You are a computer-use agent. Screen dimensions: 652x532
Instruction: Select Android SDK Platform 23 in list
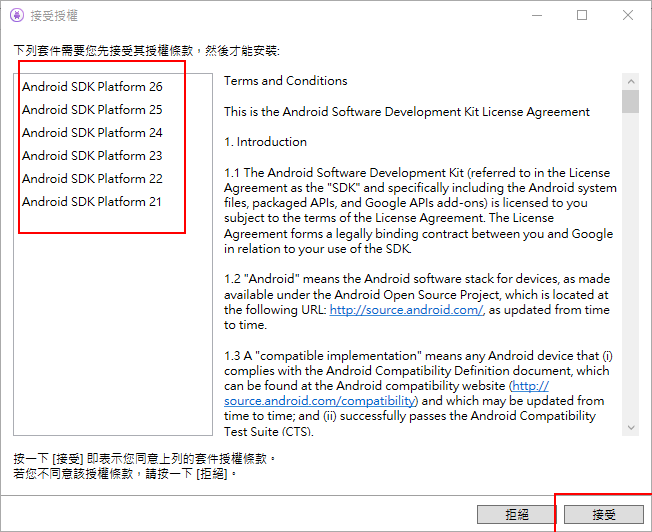click(92, 156)
